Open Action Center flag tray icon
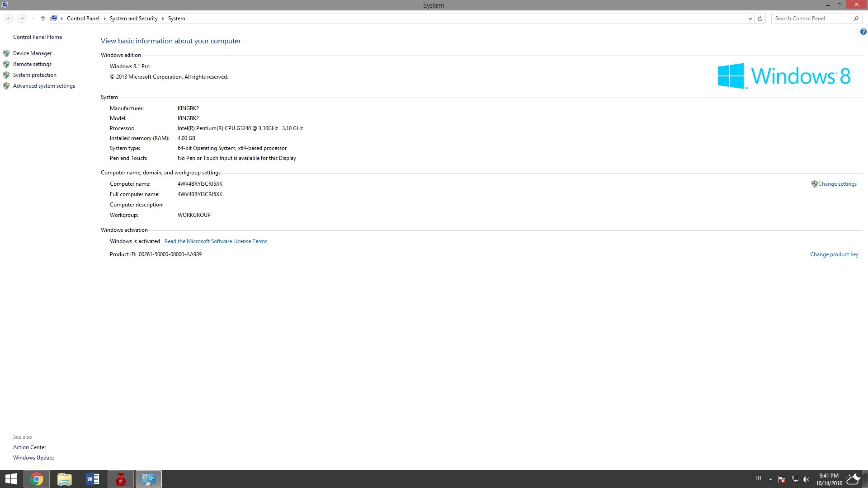This screenshot has height=488, width=868. coord(782,479)
